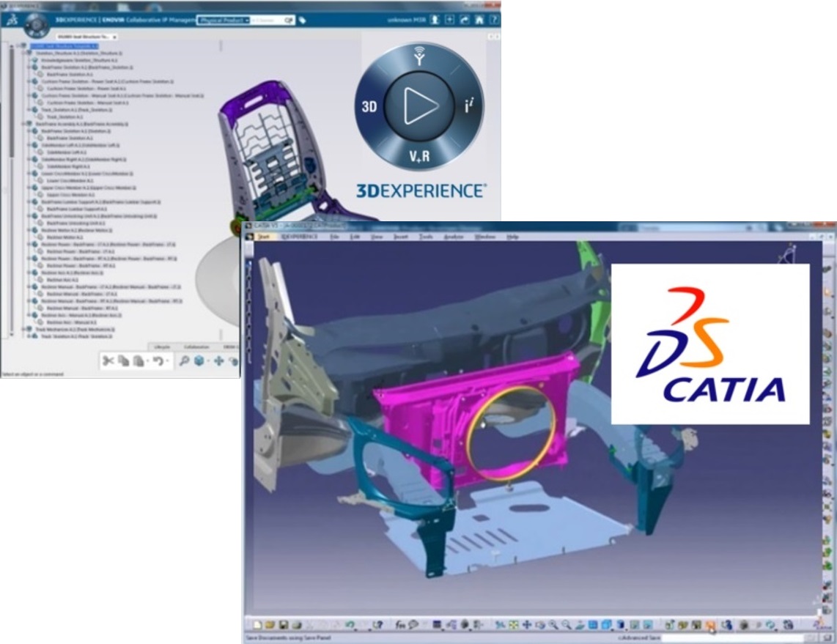Click the Open folder icon in CATIA toolbar
This screenshot has width=837, height=644.
tap(270, 625)
